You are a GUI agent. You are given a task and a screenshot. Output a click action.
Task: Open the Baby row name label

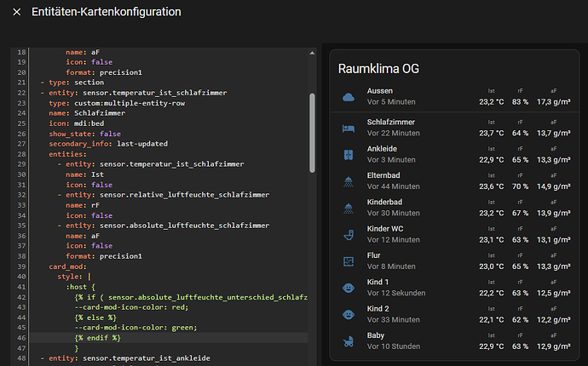(x=378, y=335)
